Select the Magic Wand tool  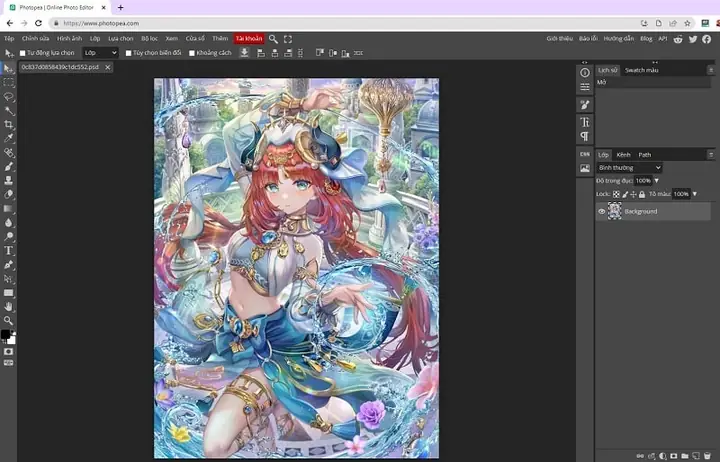8,111
